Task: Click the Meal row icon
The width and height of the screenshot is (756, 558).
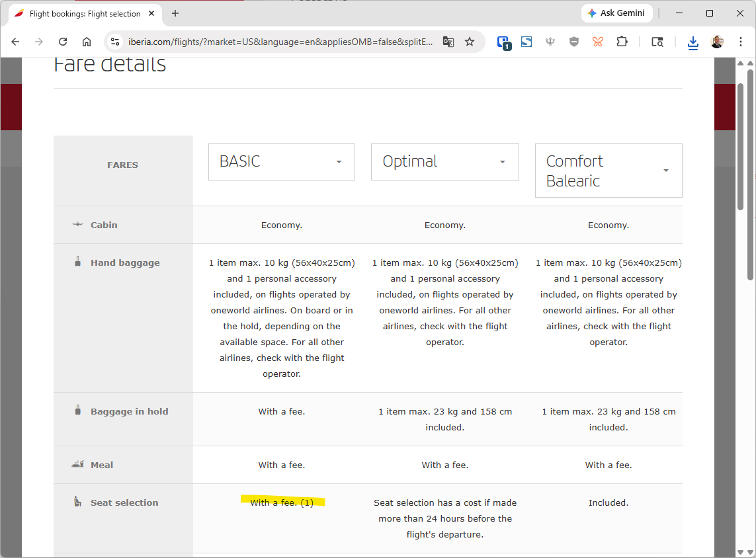Action: [77, 464]
